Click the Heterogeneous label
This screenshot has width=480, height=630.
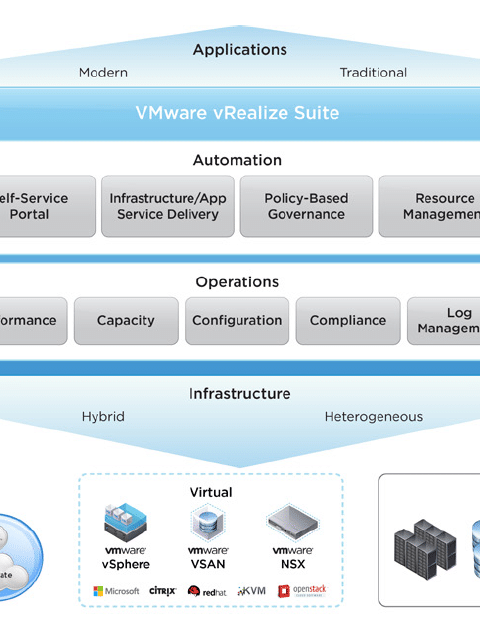tap(374, 417)
